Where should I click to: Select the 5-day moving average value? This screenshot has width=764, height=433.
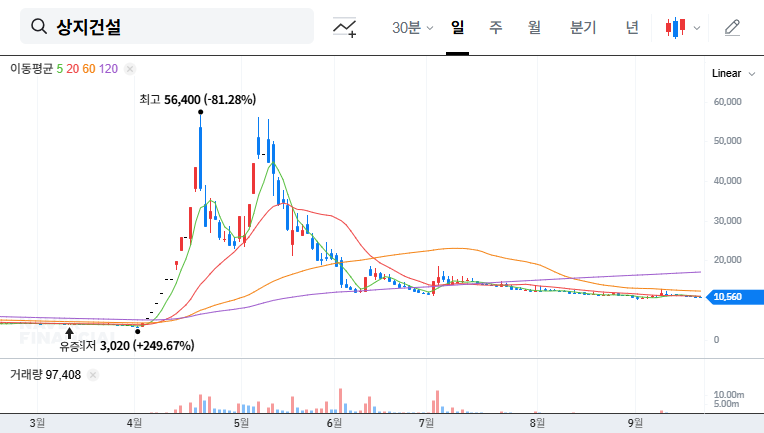[x=59, y=69]
